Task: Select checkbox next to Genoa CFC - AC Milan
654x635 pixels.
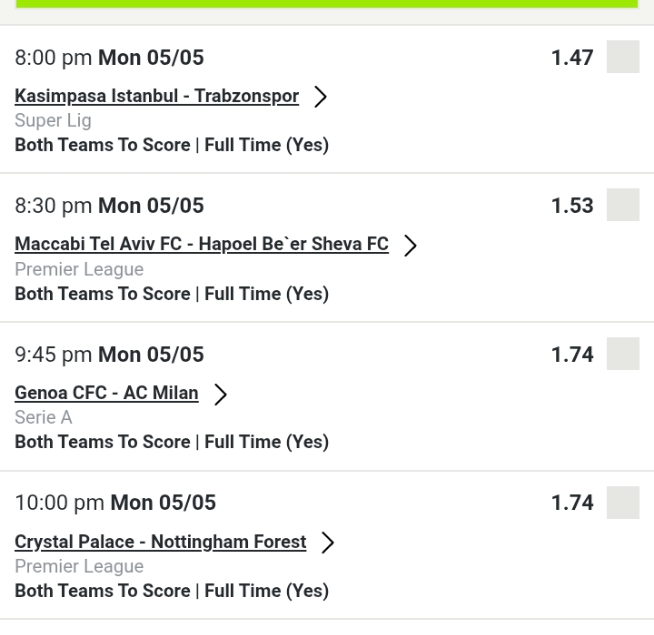Action: pyautogui.click(x=623, y=354)
